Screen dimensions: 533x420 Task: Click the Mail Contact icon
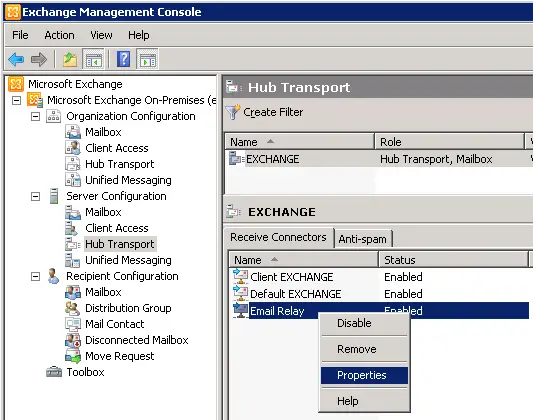[73, 324]
